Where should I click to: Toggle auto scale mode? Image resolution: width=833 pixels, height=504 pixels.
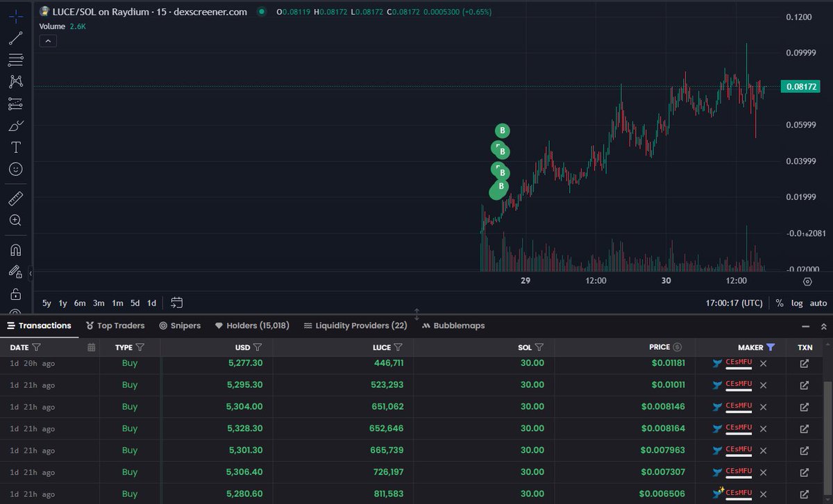pos(818,303)
